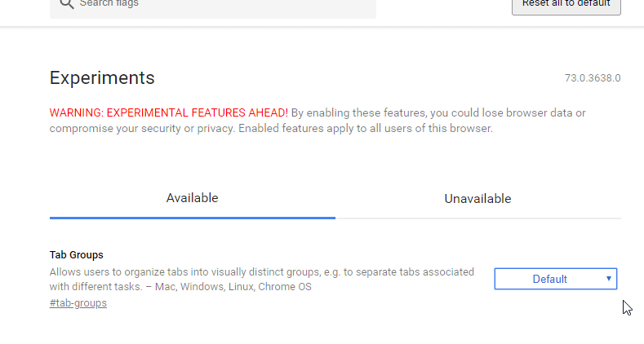Image resolution: width=644 pixels, height=344 pixels.
Task: Open the Tab Groups Default dropdown
Action: [556, 279]
